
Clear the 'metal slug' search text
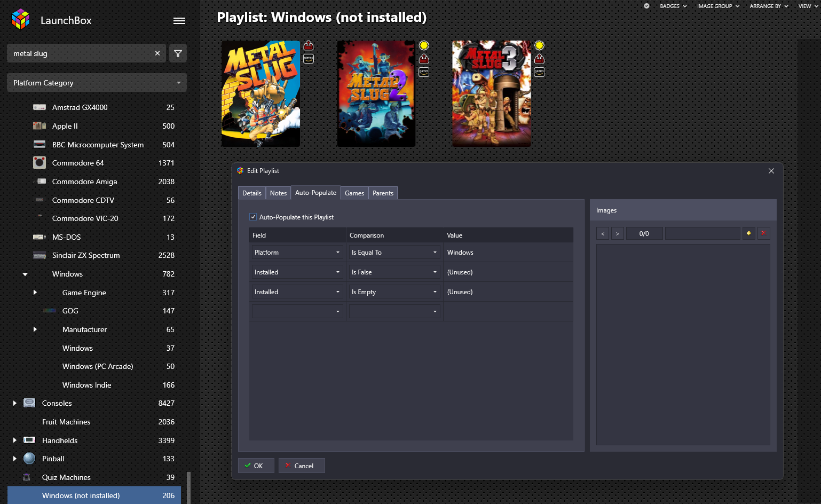pyautogui.click(x=157, y=53)
